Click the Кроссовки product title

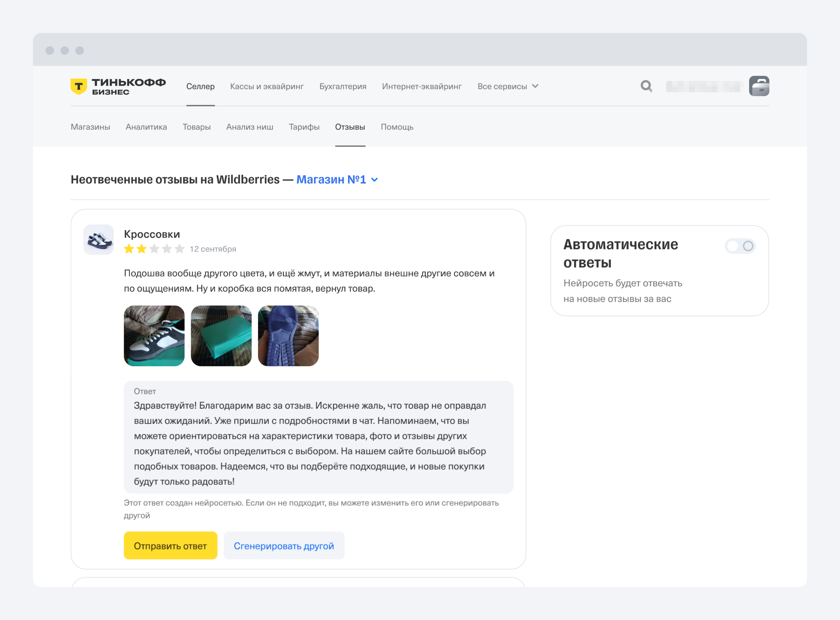[152, 234]
